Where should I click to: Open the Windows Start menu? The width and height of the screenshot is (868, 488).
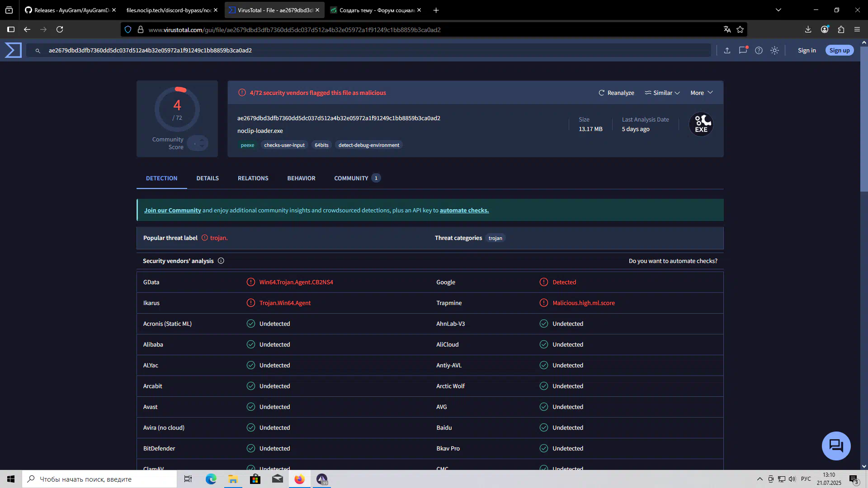tap(11, 479)
